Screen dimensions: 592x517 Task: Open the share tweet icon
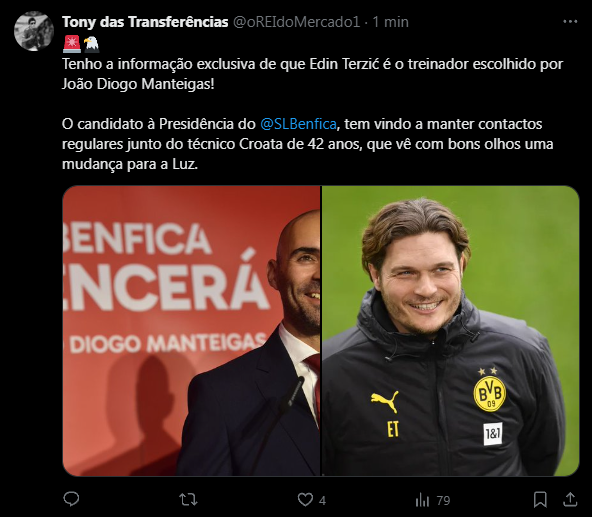pyautogui.click(x=570, y=499)
